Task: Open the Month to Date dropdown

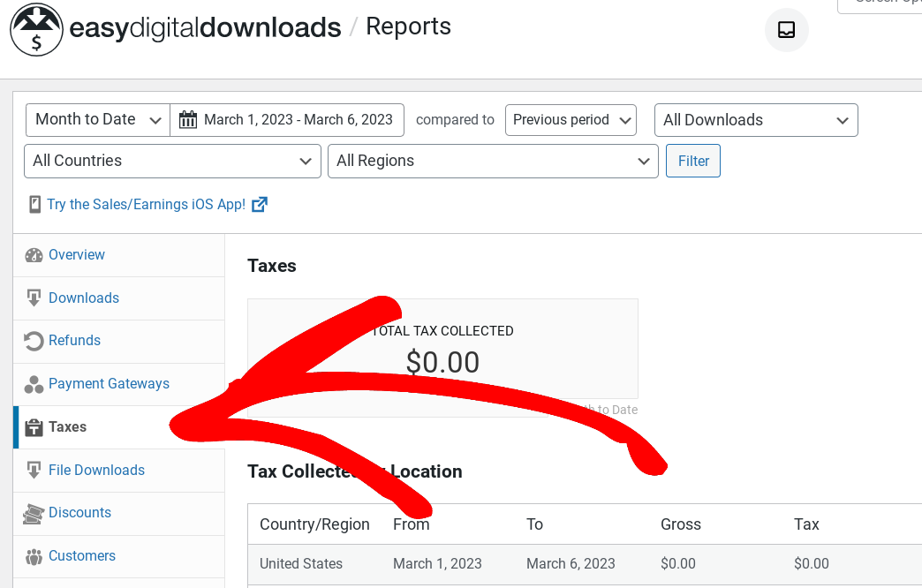Action: (x=96, y=119)
